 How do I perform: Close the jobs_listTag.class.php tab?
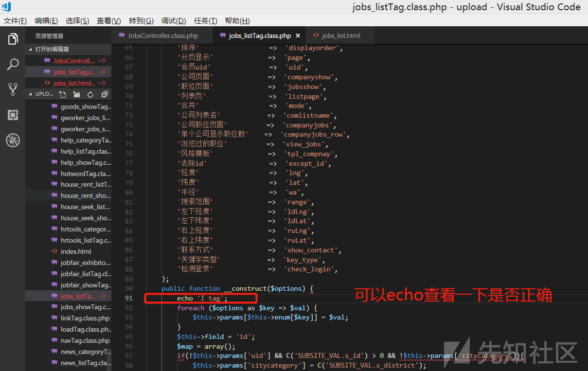tap(298, 35)
